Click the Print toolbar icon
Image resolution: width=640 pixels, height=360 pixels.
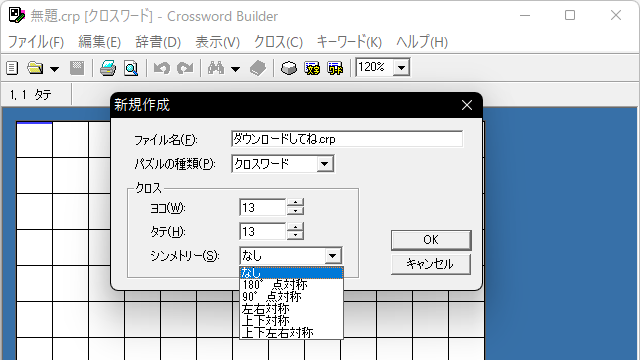click(x=108, y=68)
